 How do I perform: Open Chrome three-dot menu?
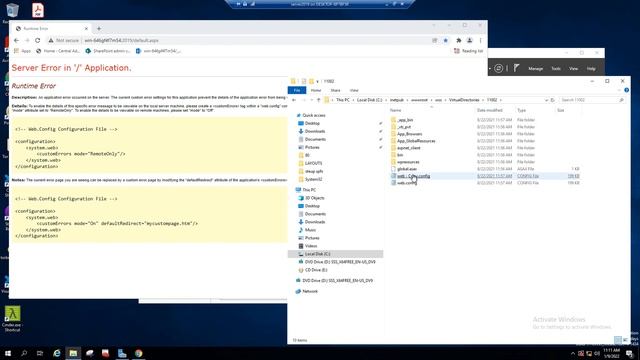[480, 40]
